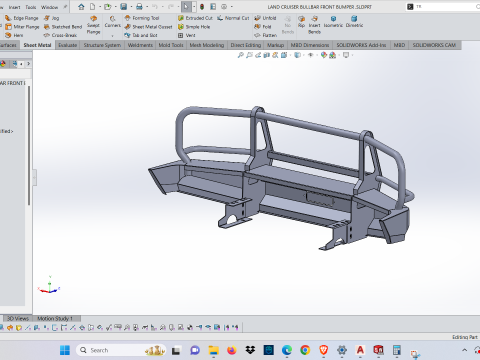The image size is (480, 360).
Task: Select the Miter Flange tool
Action: pos(22,27)
